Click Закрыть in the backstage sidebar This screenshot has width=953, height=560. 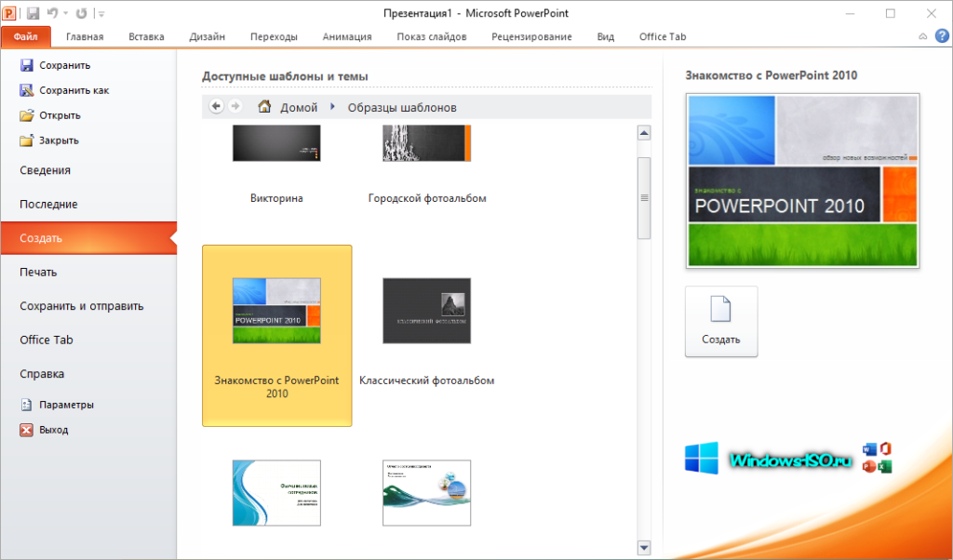(x=48, y=140)
